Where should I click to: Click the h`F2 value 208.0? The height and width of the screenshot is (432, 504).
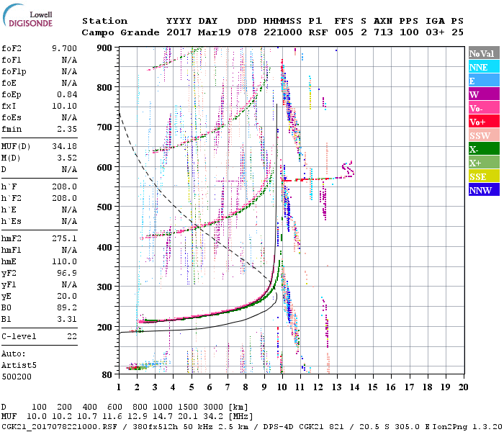point(64,198)
